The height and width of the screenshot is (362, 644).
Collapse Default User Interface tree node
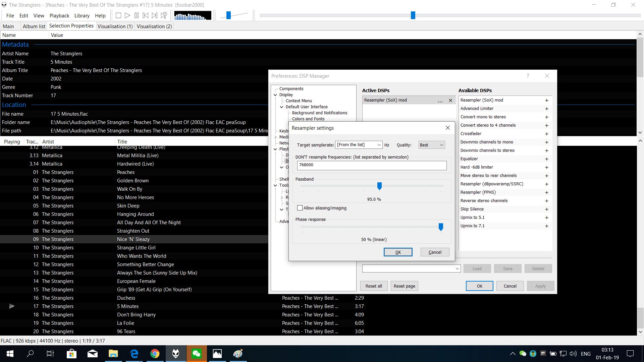[x=282, y=107]
